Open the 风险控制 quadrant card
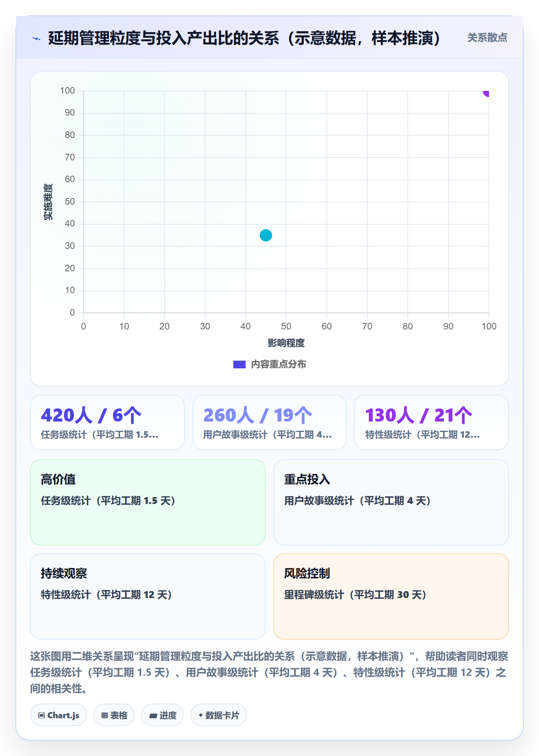The height and width of the screenshot is (756, 539). coord(391,596)
